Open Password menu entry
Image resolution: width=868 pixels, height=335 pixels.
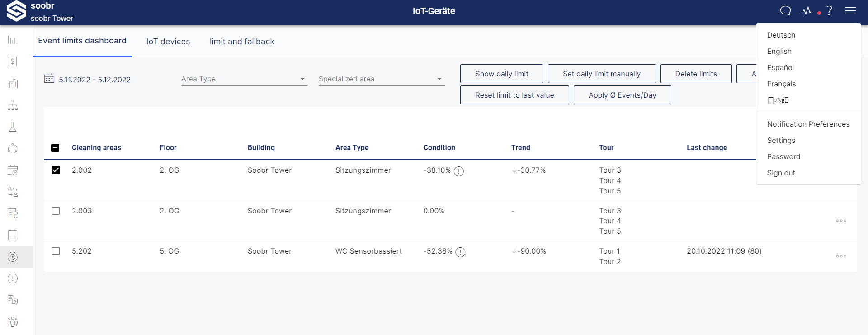coord(783,157)
